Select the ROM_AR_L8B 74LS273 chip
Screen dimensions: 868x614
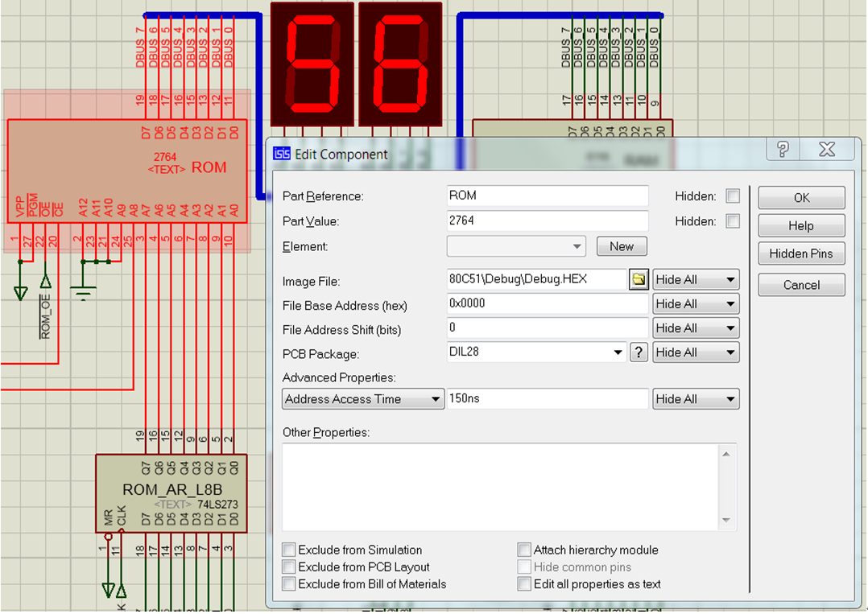coord(171,493)
